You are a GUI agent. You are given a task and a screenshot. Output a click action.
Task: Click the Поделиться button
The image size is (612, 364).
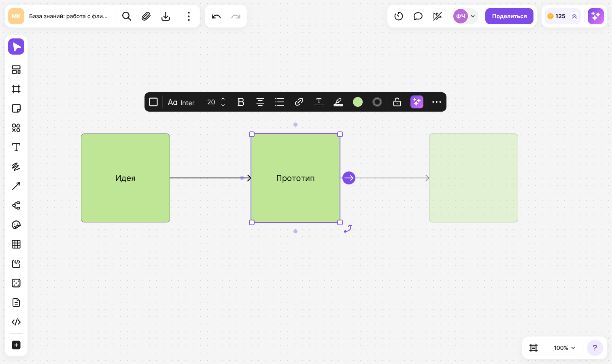[x=509, y=16]
